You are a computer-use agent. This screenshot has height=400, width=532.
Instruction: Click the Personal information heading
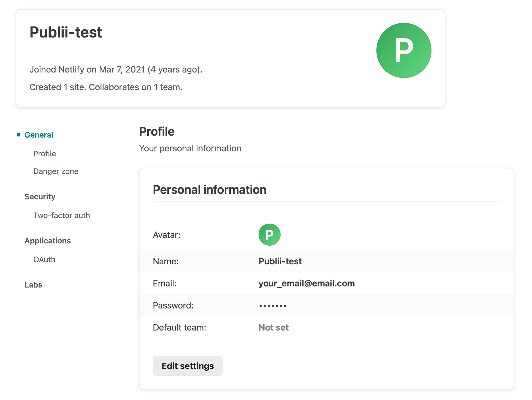(x=210, y=189)
